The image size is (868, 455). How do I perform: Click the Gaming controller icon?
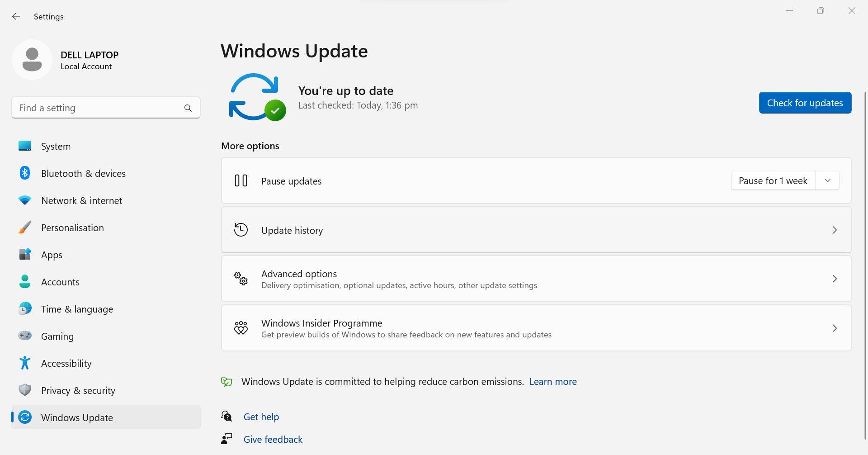pos(25,336)
